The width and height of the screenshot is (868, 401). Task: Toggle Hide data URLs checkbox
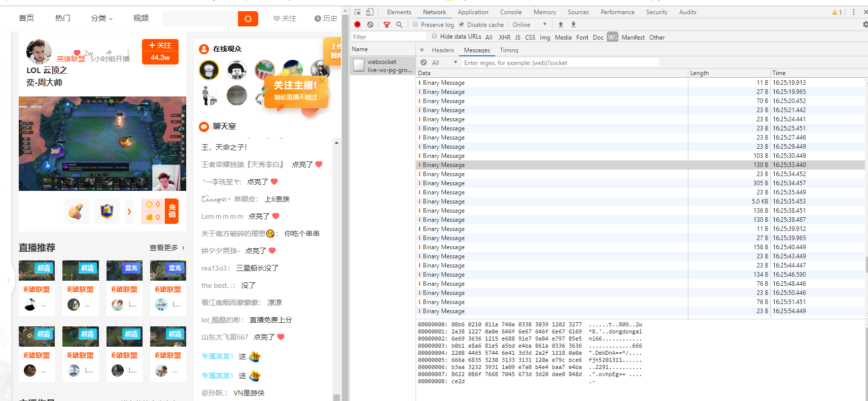pos(434,36)
